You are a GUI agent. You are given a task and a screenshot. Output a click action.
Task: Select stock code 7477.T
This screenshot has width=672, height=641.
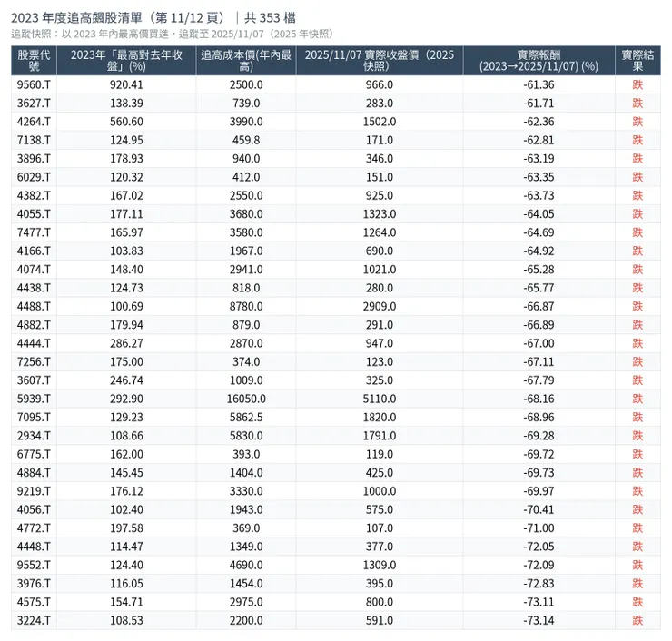pyautogui.click(x=34, y=232)
